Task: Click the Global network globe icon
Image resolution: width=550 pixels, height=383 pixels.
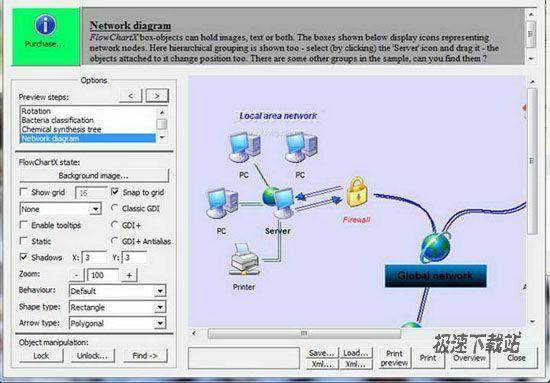Action: coord(435,247)
